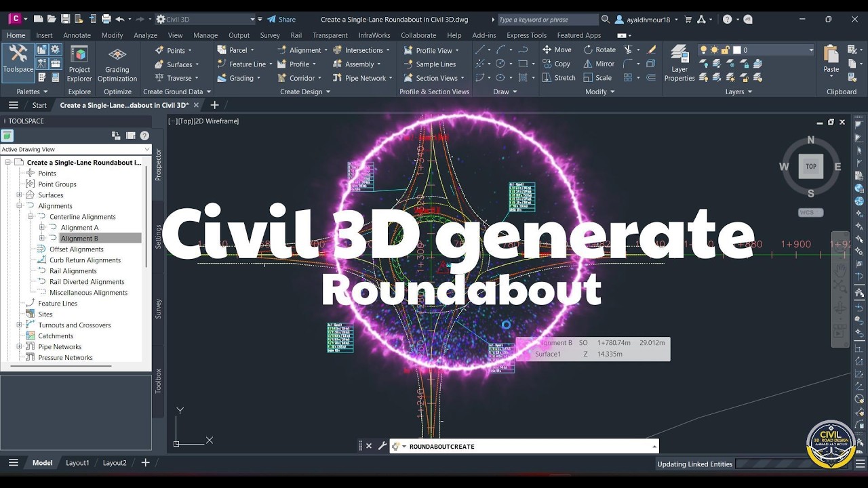Add a new layout with plus icon
This screenshot has width=868, height=488.
point(145,462)
